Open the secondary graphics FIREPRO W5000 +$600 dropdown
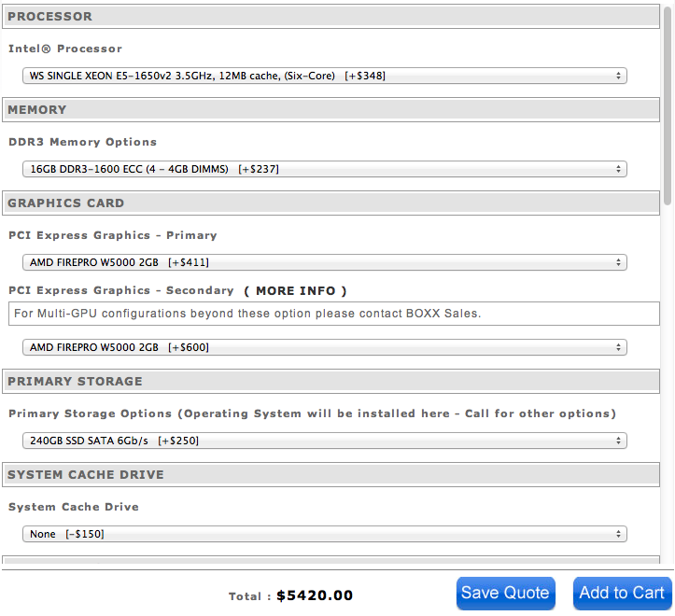This screenshot has height=616, width=675. (325, 347)
